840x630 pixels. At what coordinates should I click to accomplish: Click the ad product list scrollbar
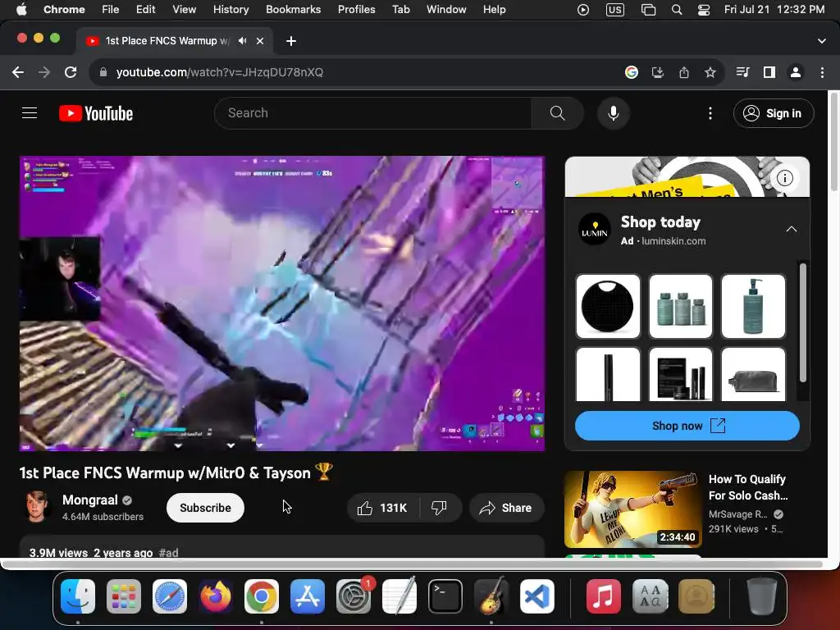(802, 322)
